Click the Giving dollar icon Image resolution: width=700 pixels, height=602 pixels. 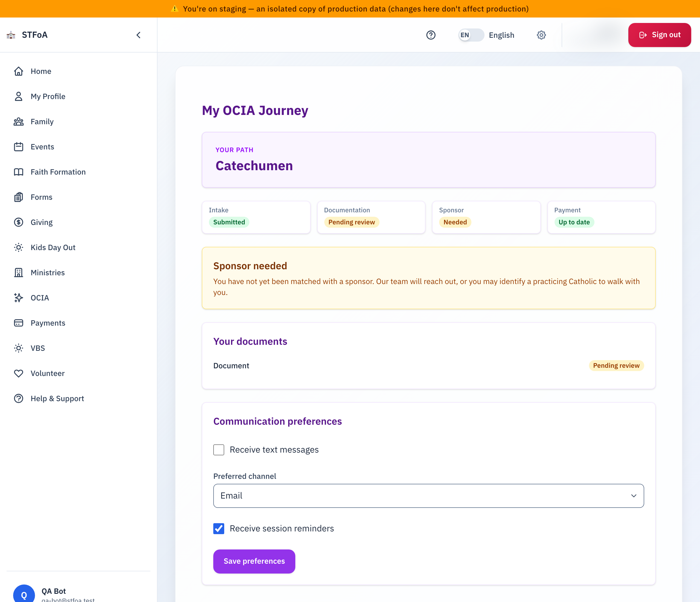click(19, 222)
